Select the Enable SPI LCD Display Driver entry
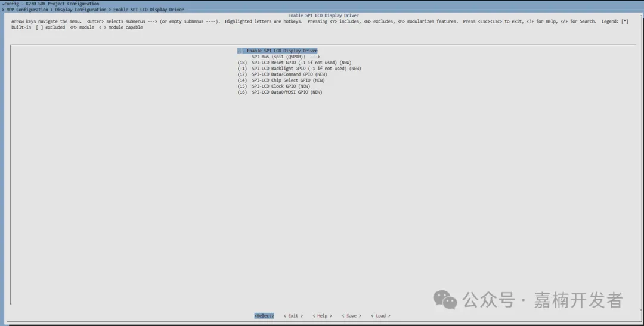 click(x=277, y=51)
